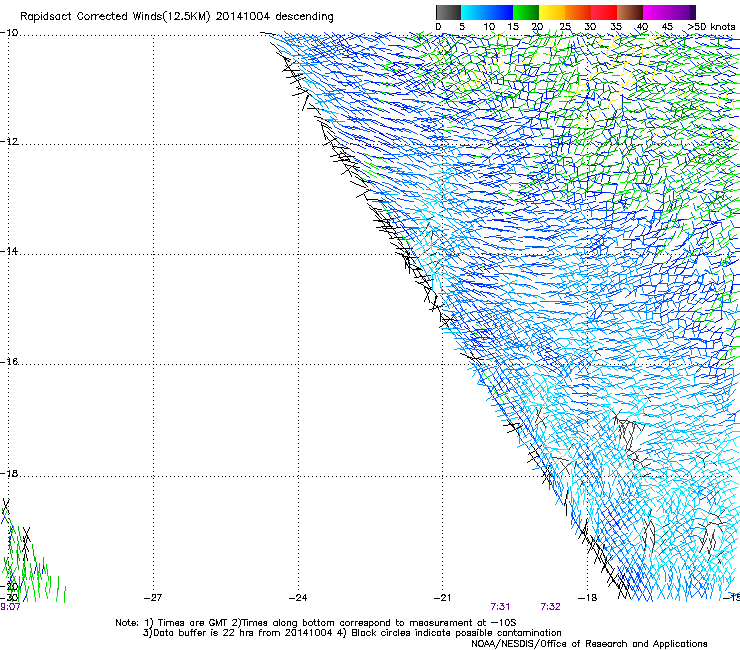Click the latitude label '-18'
This screenshot has width=740, height=650.
pos(9,473)
